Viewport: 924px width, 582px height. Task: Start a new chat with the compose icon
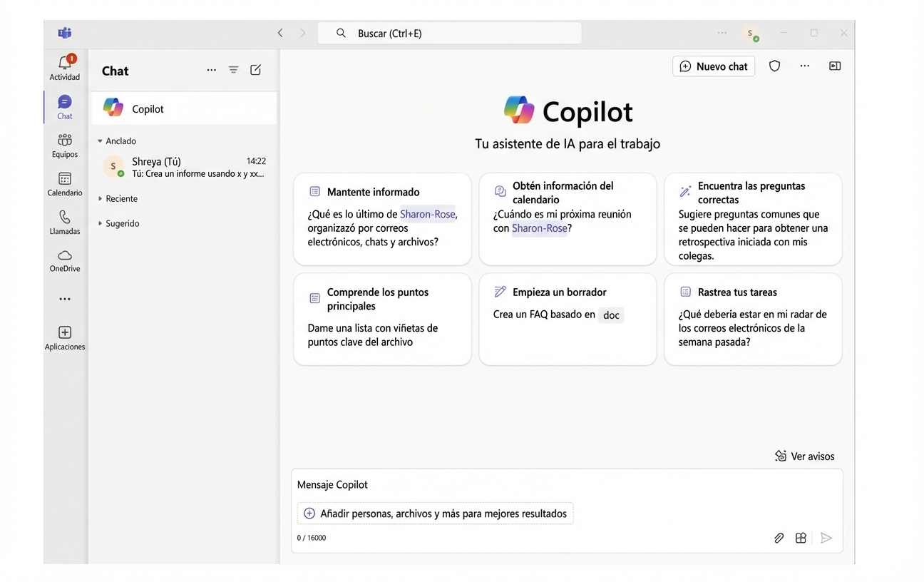tap(255, 69)
